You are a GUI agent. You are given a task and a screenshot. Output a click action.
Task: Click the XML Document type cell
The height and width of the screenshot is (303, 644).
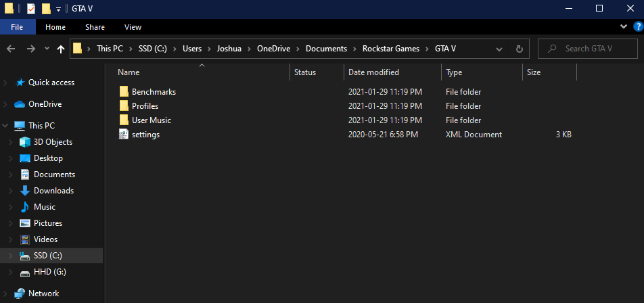pos(474,135)
